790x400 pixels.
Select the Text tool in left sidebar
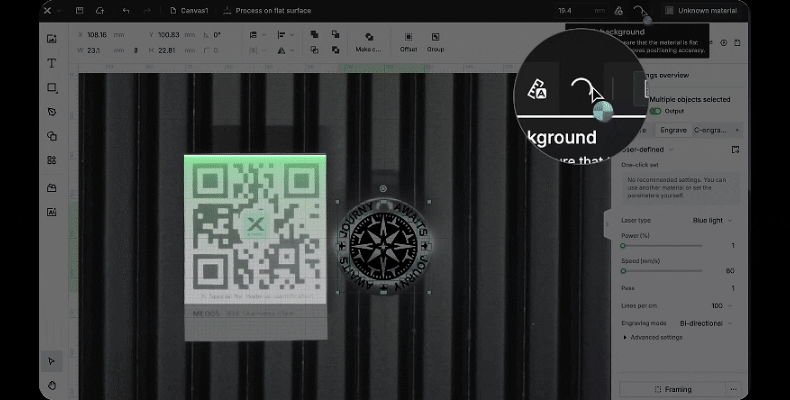tap(52, 63)
